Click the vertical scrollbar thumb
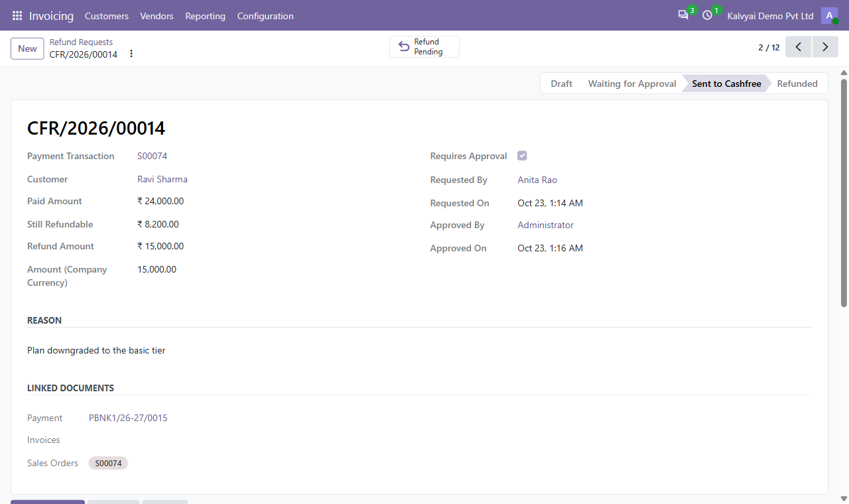The width and height of the screenshot is (849, 504). (844, 192)
